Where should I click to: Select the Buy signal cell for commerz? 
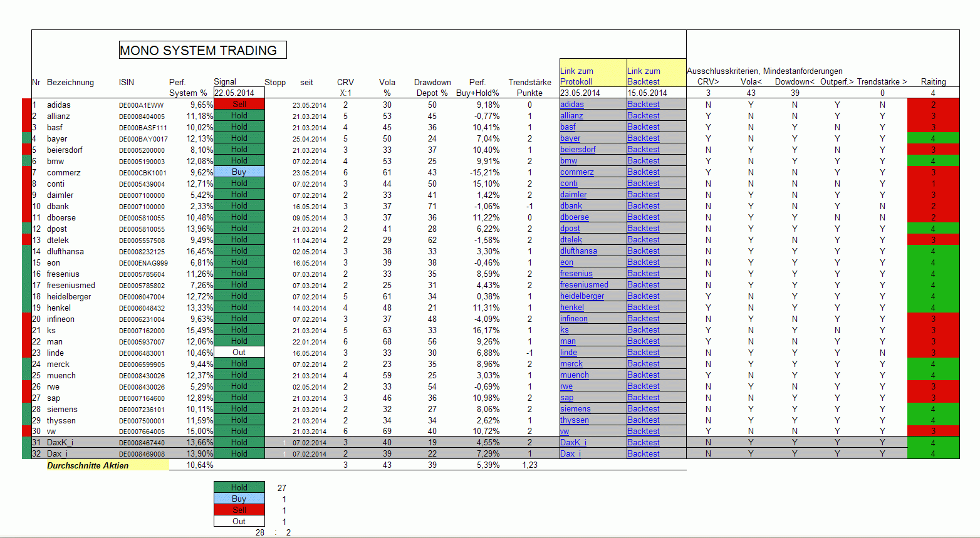coord(239,172)
